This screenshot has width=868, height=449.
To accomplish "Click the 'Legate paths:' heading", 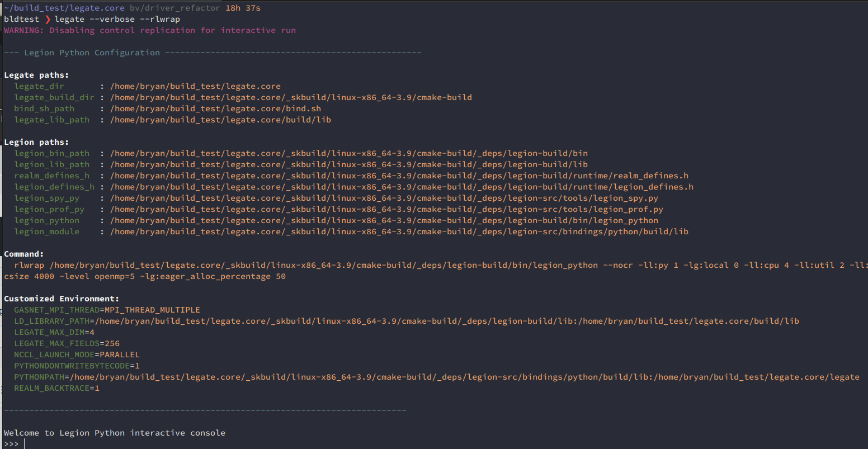I will (x=36, y=75).
